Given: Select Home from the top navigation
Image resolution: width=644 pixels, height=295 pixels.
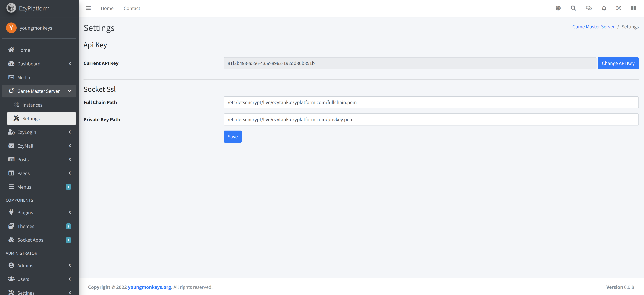Looking at the screenshot, I should 107,8.
